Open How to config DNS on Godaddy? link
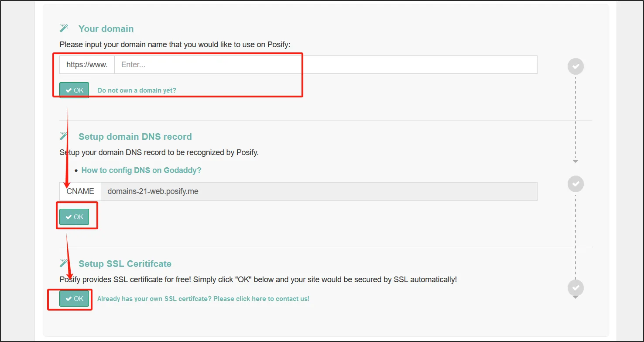The height and width of the screenshot is (342, 644). (141, 170)
